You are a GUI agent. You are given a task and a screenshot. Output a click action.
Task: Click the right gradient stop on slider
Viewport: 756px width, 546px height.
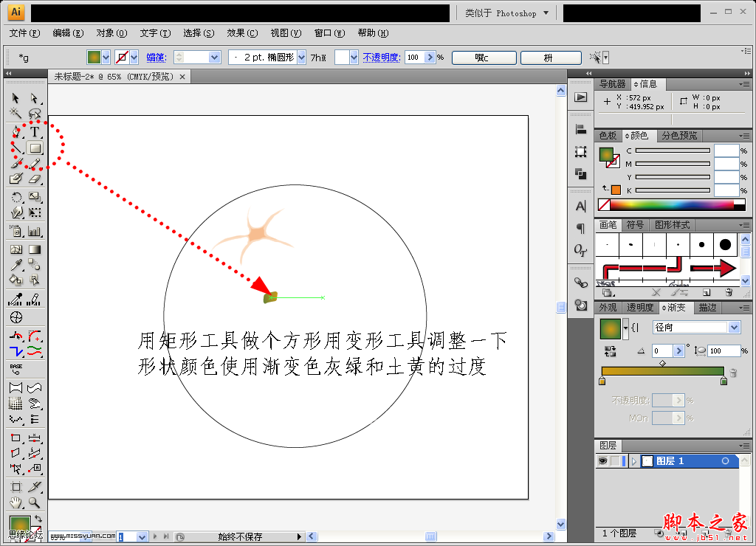point(724,381)
